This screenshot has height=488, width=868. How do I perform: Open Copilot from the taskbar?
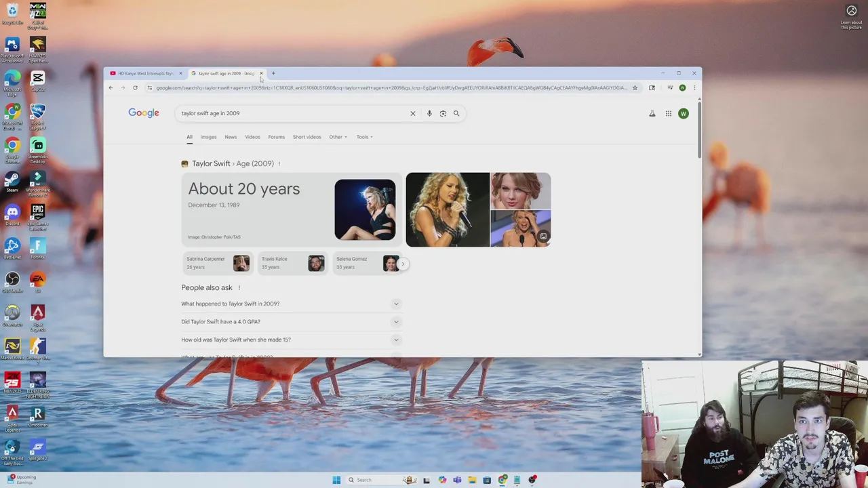click(x=442, y=480)
